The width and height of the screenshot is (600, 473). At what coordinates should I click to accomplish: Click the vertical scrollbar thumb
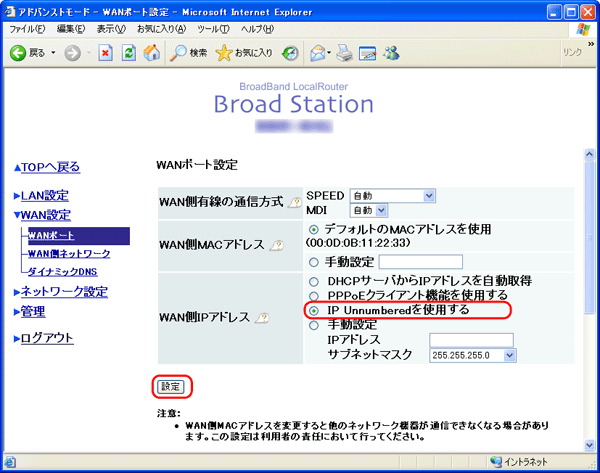pyautogui.click(x=589, y=237)
